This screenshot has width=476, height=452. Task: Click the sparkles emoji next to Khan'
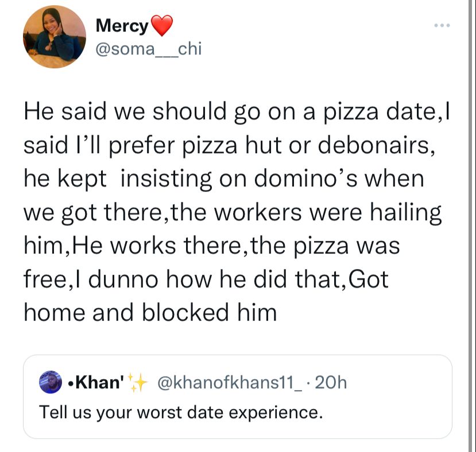pos(137,382)
